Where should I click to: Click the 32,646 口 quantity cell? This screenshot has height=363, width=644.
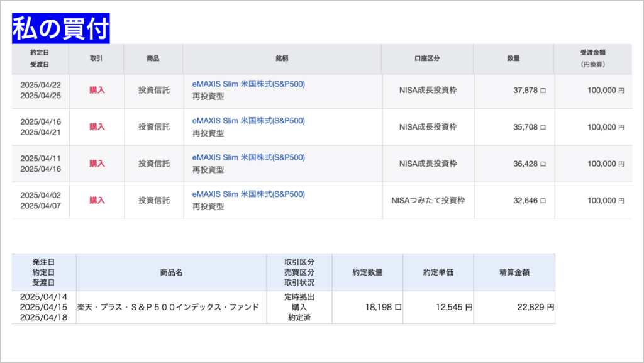pos(514,201)
